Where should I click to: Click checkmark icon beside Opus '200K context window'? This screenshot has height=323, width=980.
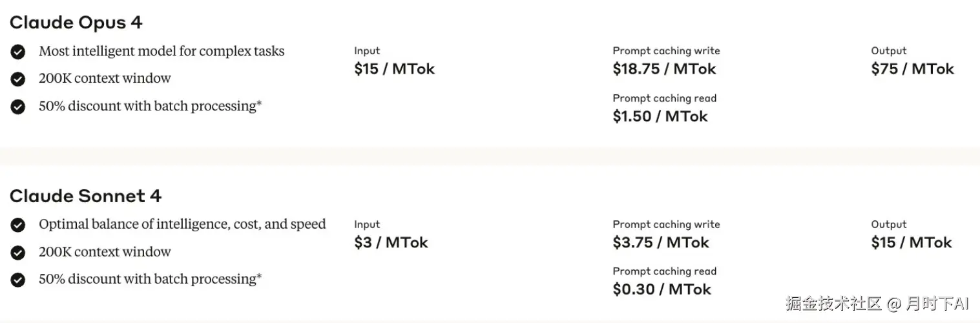[x=18, y=79]
